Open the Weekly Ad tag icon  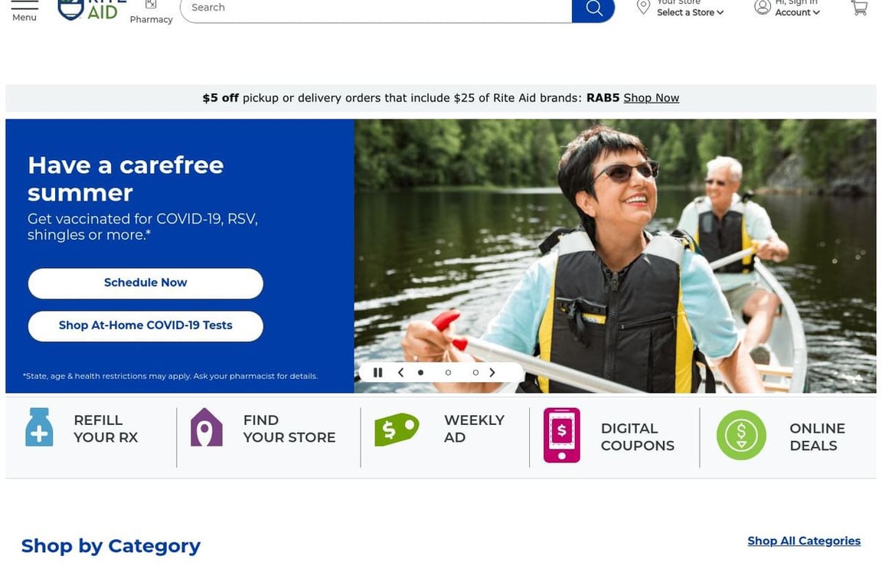tap(397, 430)
